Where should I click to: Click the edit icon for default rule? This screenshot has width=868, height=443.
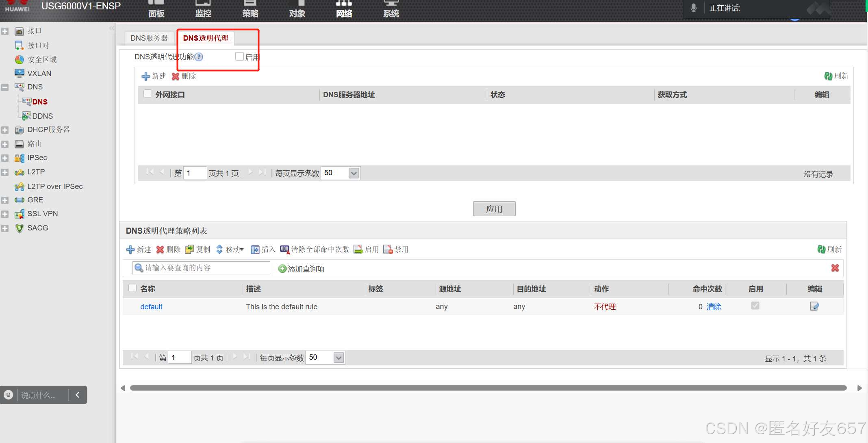pyautogui.click(x=814, y=306)
